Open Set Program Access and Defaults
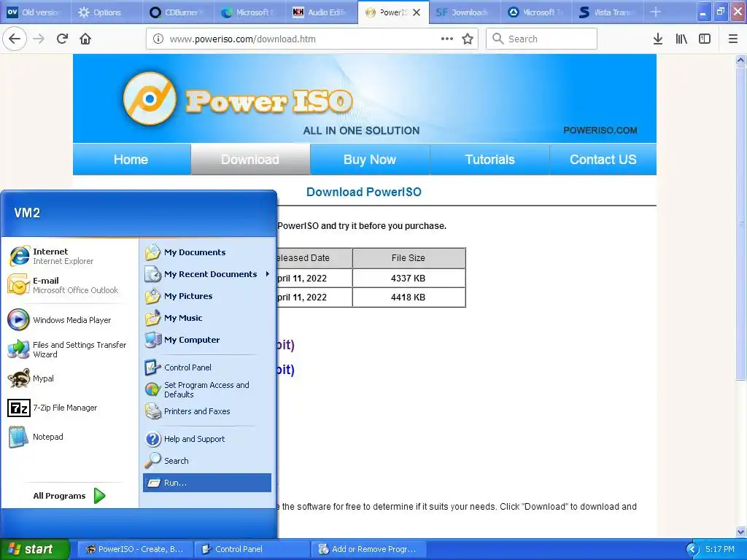Image resolution: width=747 pixels, height=560 pixels. pos(206,389)
